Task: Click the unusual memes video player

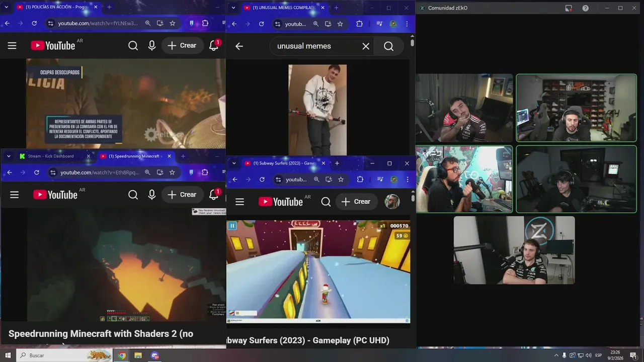Action: coord(317,110)
